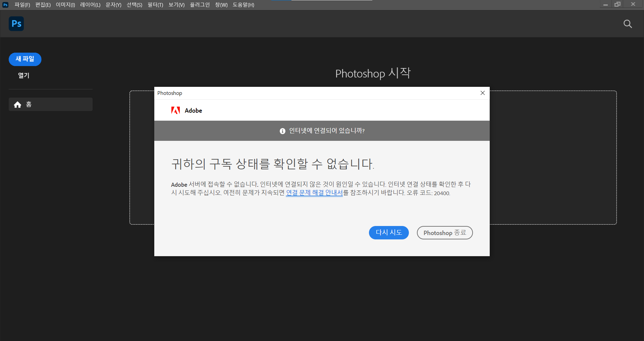
Task: Open the 편집(E) menu
Action: [42, 5]
